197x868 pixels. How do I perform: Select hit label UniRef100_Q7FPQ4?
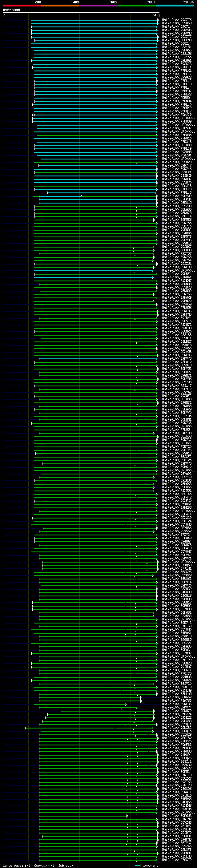point(177,199)
